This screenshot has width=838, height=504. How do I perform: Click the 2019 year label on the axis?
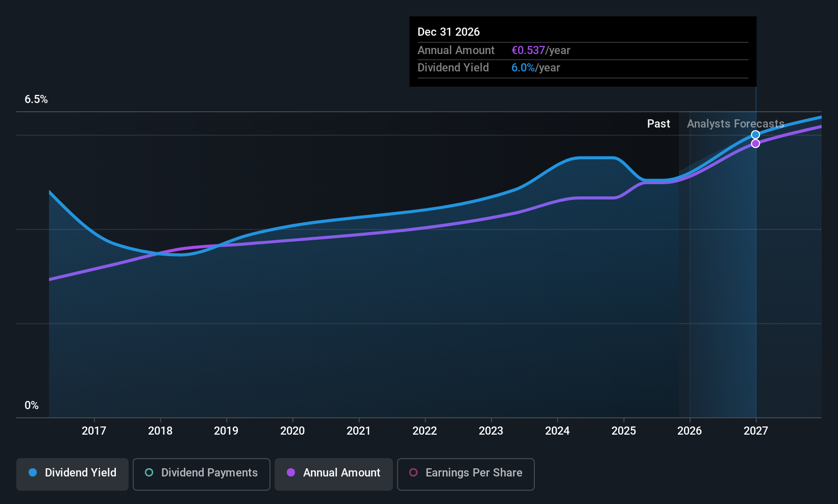coord(226,431)
